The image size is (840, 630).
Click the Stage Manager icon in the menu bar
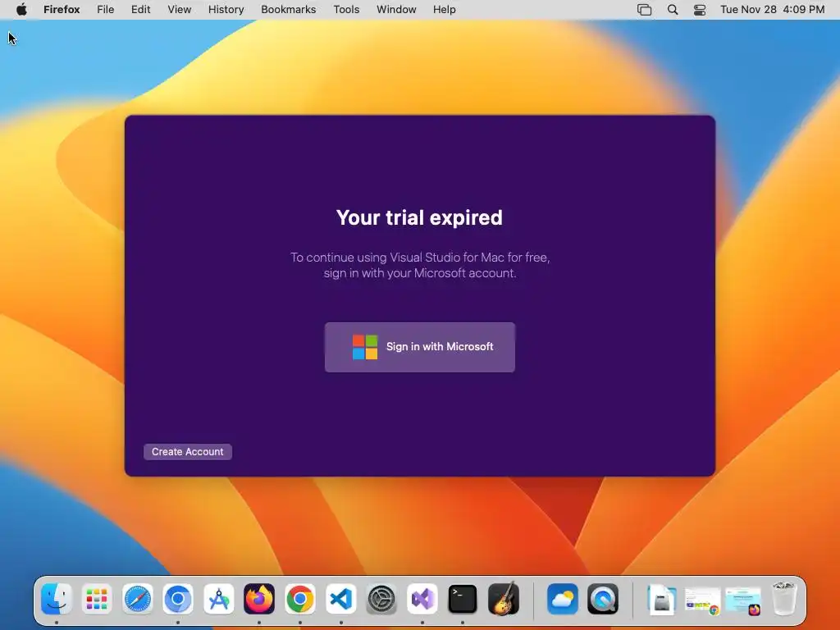[645, 10]
